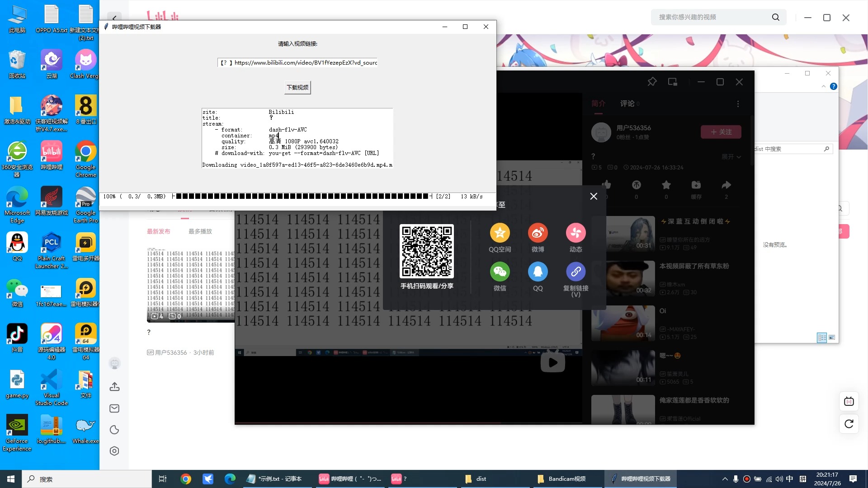The height and width of the screenshot is (488, 868).
Task: Open Google Chrome desktop shortcut
Action: [86, 158]
